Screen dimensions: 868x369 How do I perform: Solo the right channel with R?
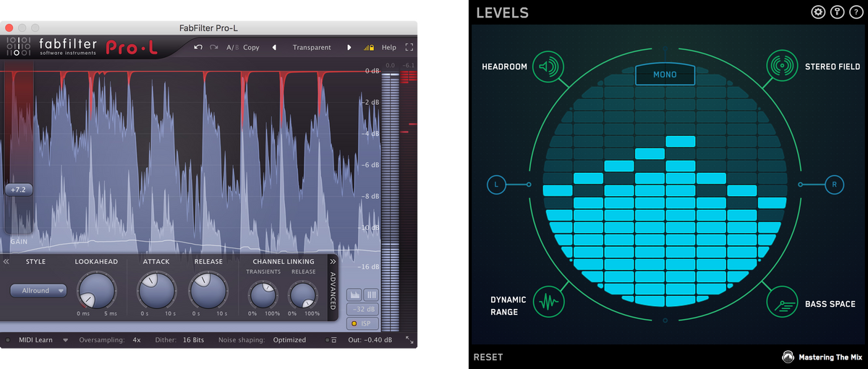tap(834, 184)
